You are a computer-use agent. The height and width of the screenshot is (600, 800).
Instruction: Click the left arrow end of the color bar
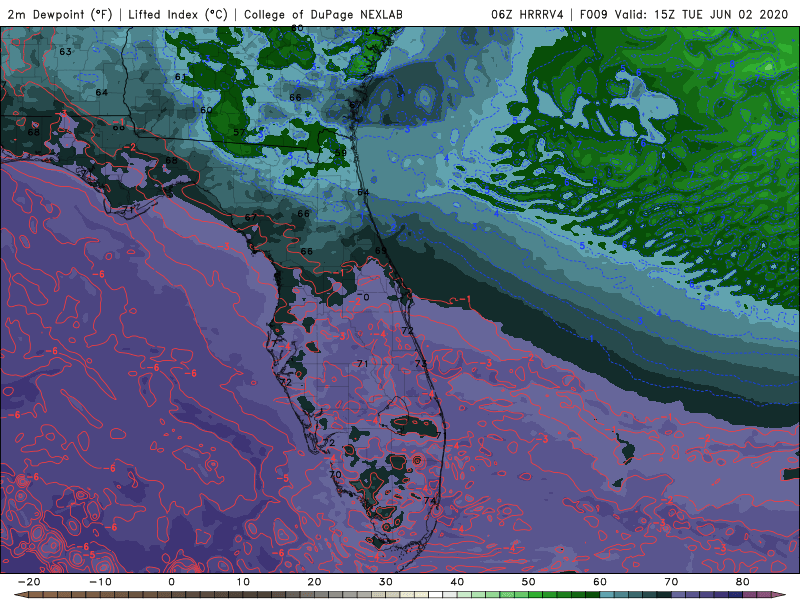pos(19,595)
